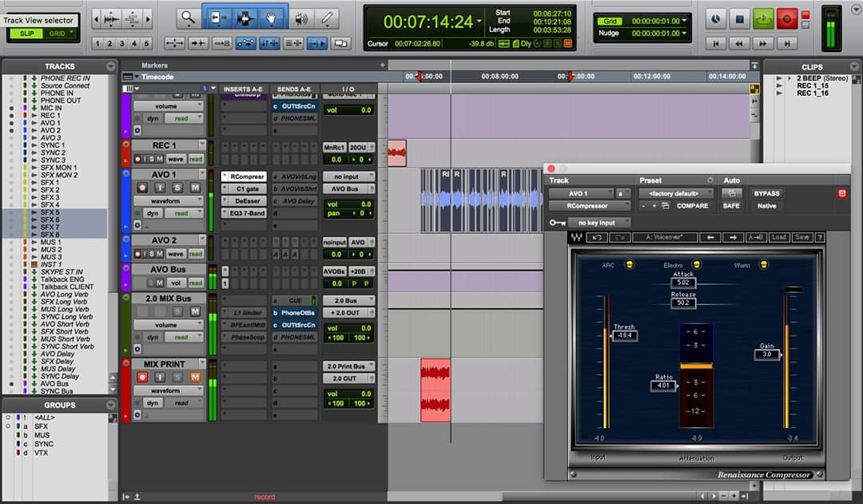Click the MIDI zoom icon
The image size is (863, 504).
pyautogui.click(x=132, y=19)
